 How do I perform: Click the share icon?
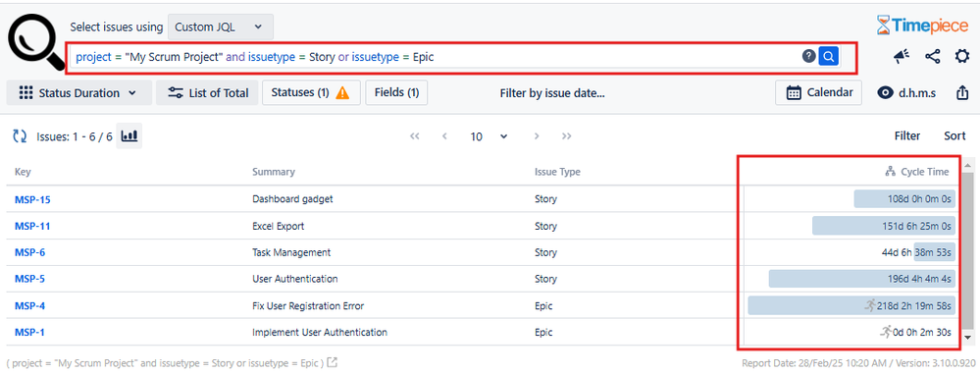(933, 57)
